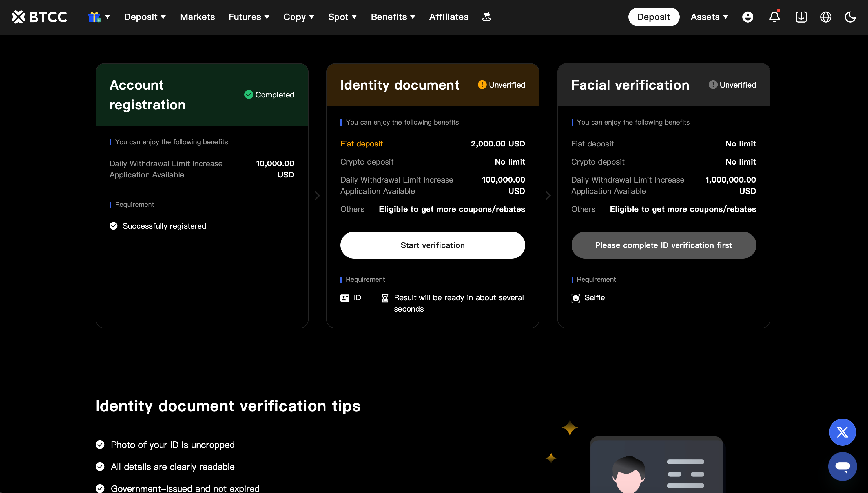Click the ID card requirement icon

(x=344, y=297)
